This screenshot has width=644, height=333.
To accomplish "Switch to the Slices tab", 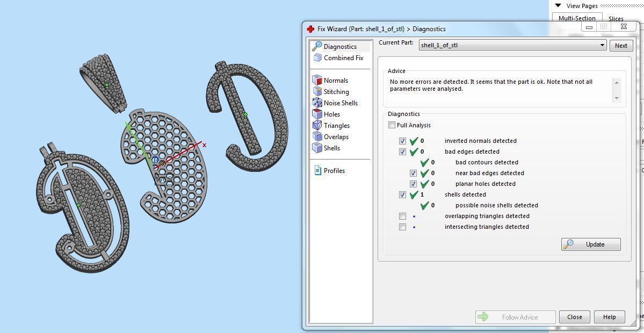I will tap(616, 19).
